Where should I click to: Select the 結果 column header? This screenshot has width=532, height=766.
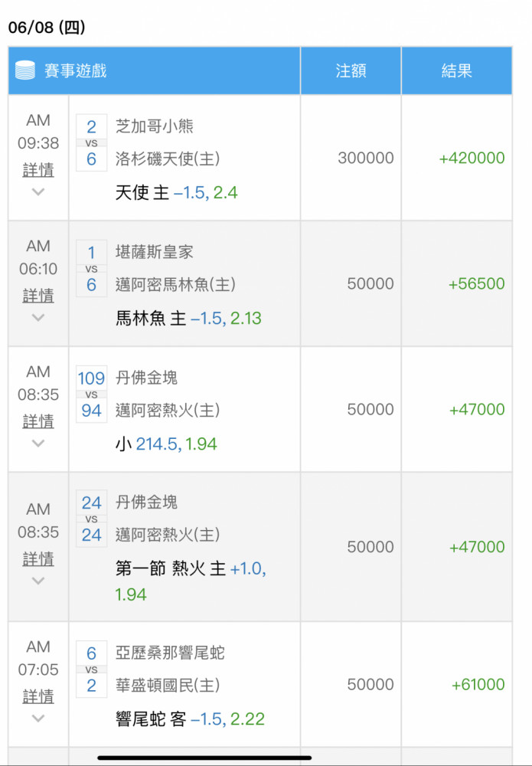pyautogui.click(x=457, y=70)
